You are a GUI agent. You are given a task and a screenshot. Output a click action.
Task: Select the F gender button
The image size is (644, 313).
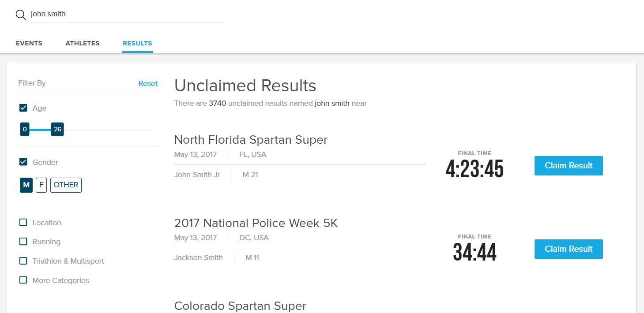coord(41,185)
